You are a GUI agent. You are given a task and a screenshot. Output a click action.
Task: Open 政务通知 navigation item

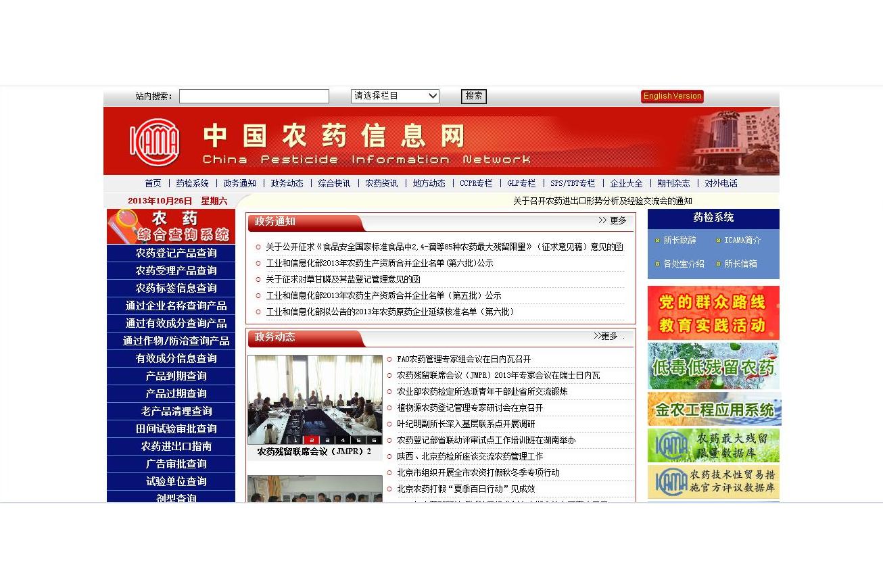coord(240,183)
